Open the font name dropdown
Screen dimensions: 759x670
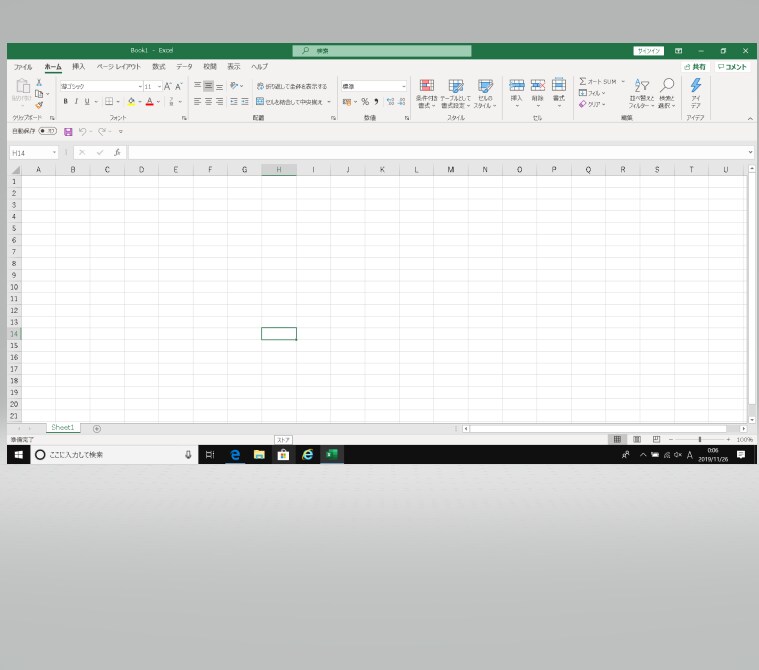click(x=140, y=86)
